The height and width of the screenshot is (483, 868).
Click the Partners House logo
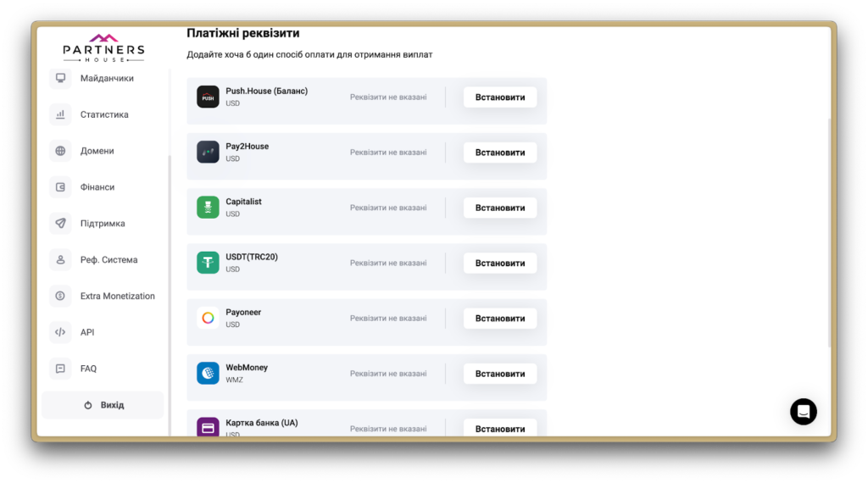[x=103, y=48]
